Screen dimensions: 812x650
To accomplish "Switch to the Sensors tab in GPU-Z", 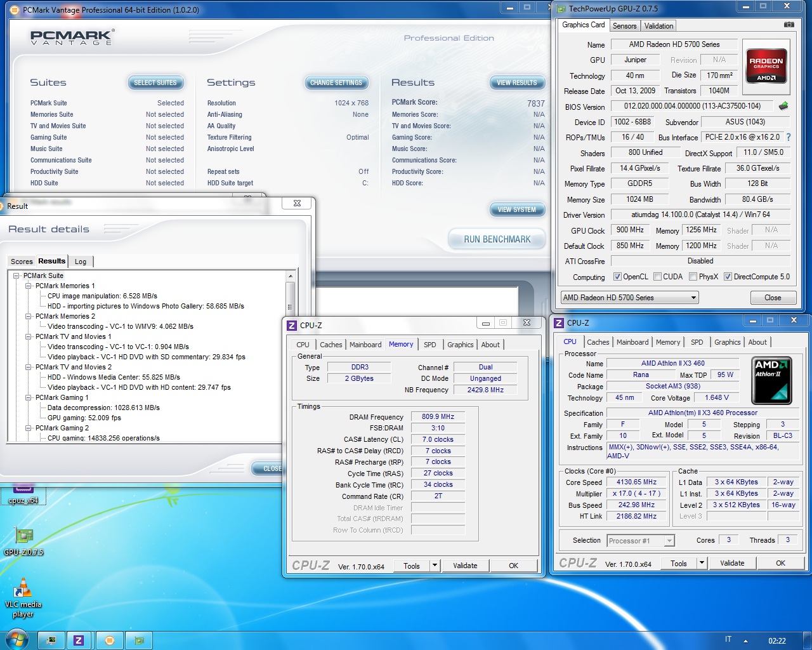I will (624, 26).
